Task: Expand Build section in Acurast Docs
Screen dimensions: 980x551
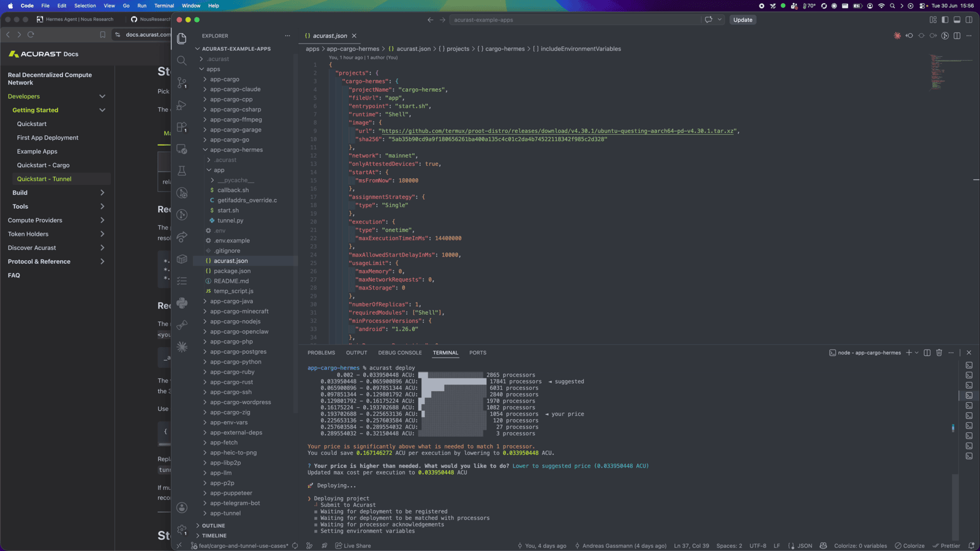Action: pos(102,193)
